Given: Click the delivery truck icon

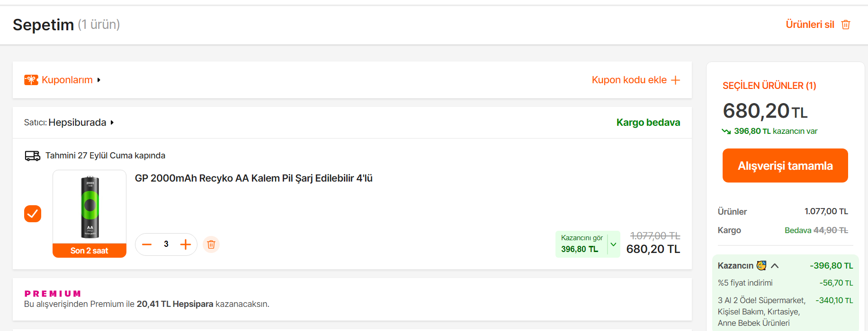Looking at the screenshot, I should [33, 156].
